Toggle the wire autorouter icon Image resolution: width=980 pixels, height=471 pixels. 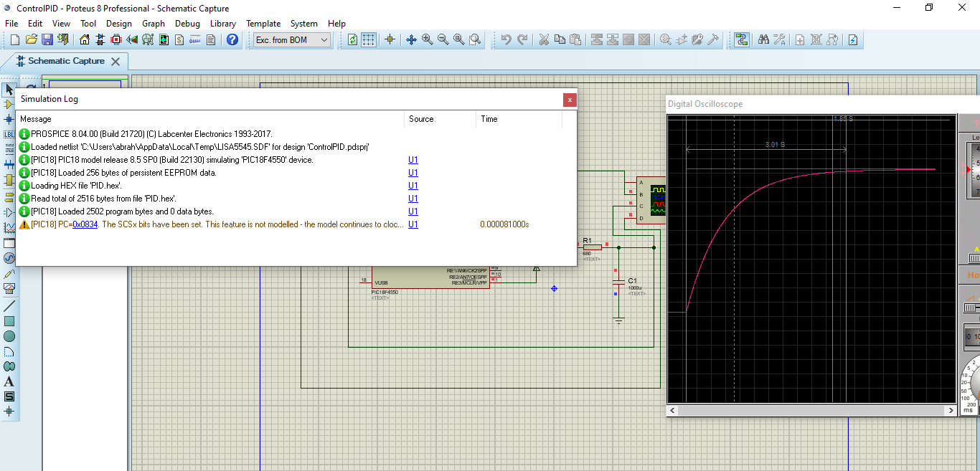point(741,40)
